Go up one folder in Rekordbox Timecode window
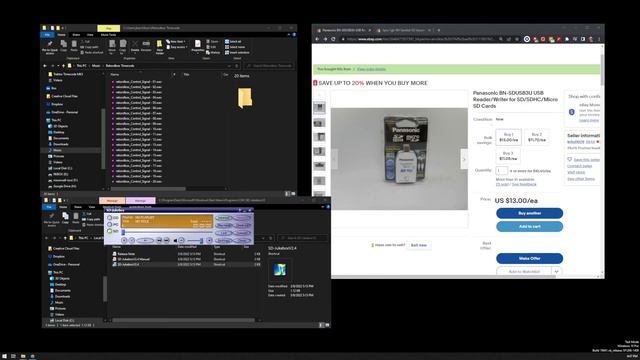 tap(64, 66)
